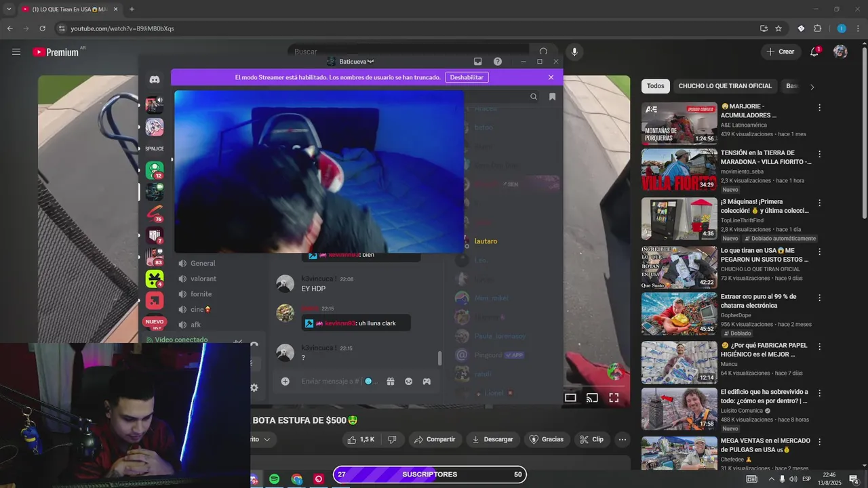The image size is (868, 488).
Task: Open Spotify from the taskbar
Action: click(274, 479)
